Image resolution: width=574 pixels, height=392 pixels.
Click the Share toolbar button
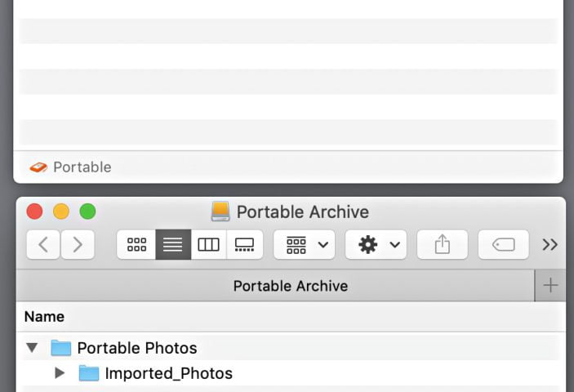click(442, 244)
